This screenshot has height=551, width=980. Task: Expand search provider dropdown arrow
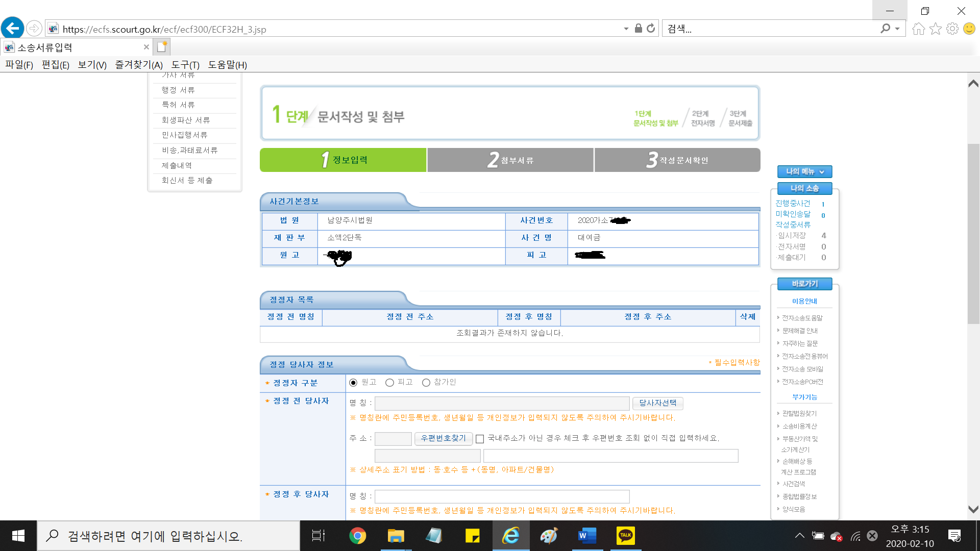[897, 29]
